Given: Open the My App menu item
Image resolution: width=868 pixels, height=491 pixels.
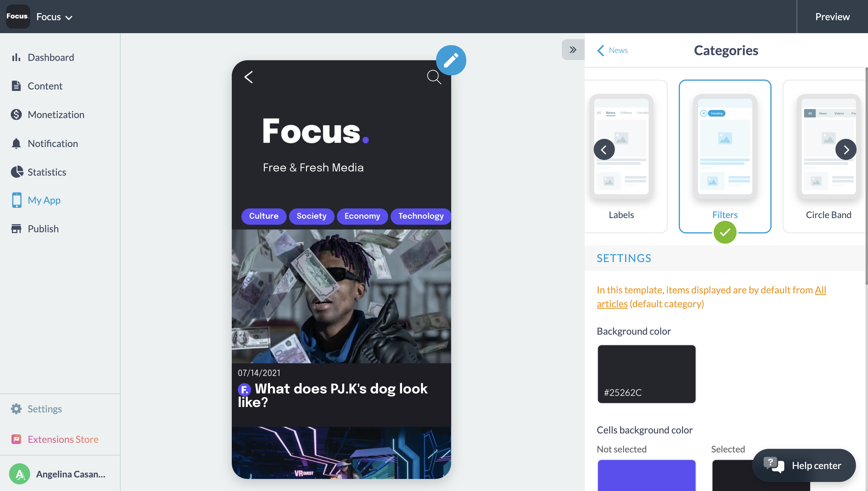Looking at the screenshot, I should (44, 200).
